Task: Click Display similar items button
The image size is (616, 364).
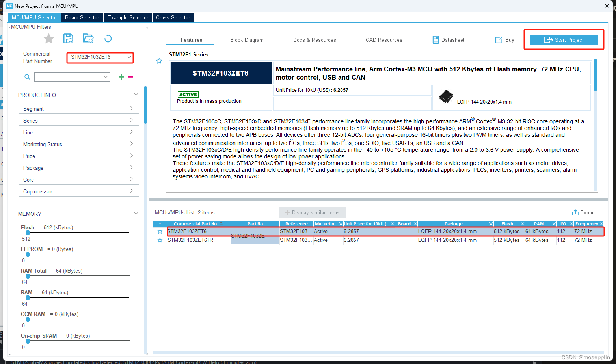Action: (x=312, y=212)
